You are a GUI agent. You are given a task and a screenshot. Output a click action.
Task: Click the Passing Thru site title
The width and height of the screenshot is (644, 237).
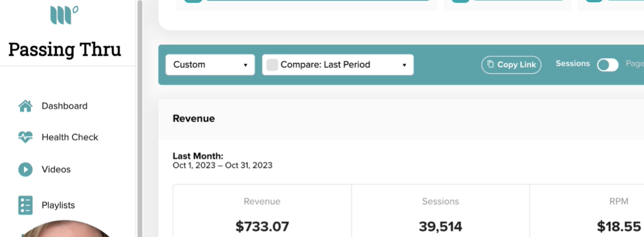[x=65, y=49]
